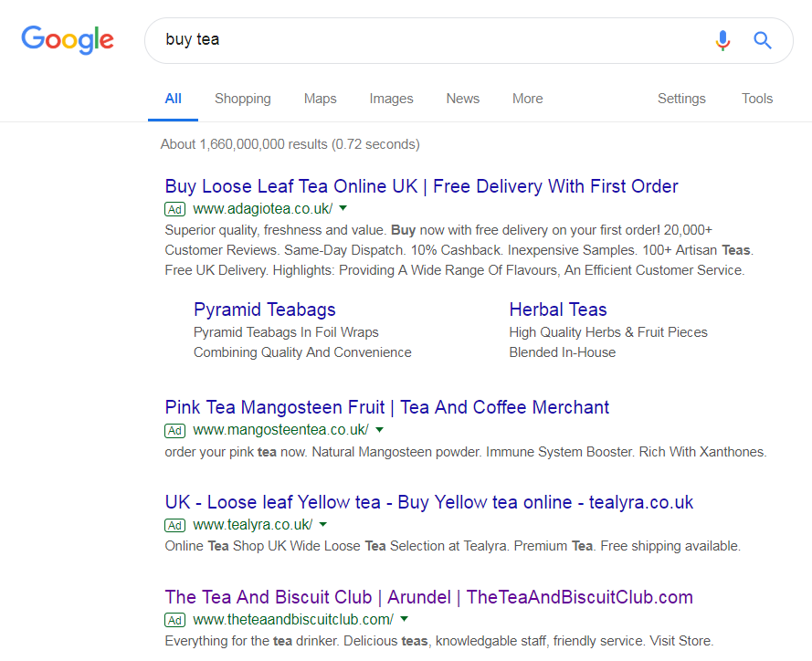This screenshot has width=812, height=661.
Task: Open search Settings
Action: tap(681, 99)
